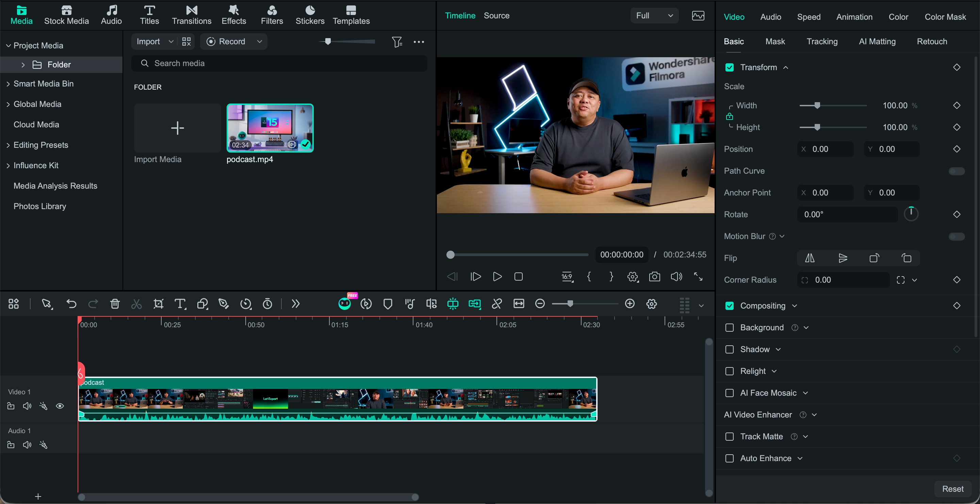
Task: Click the Scale Width slider
Action: (833, 106)
